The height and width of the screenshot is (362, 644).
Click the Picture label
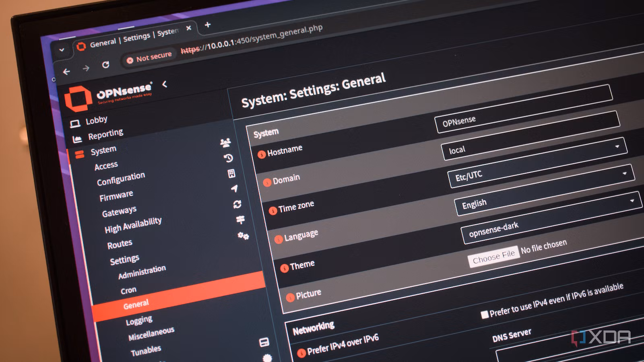click(x=308, y=294)
